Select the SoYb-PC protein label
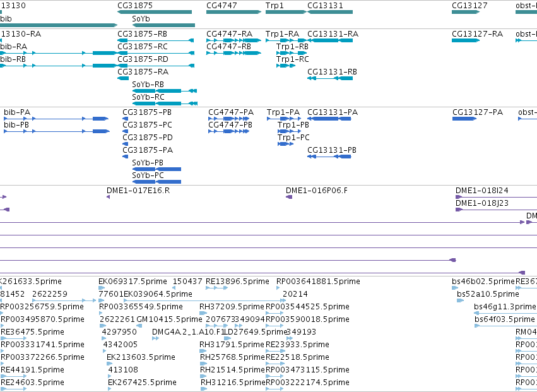Screen dimensions: 537x392 (148, 175)
